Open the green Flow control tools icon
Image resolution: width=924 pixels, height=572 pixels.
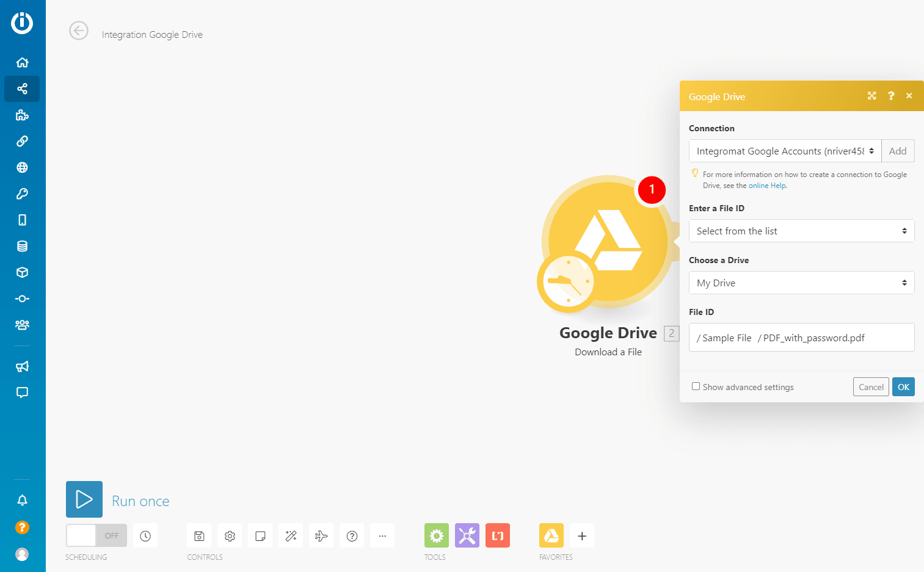(x=436, y=535)
